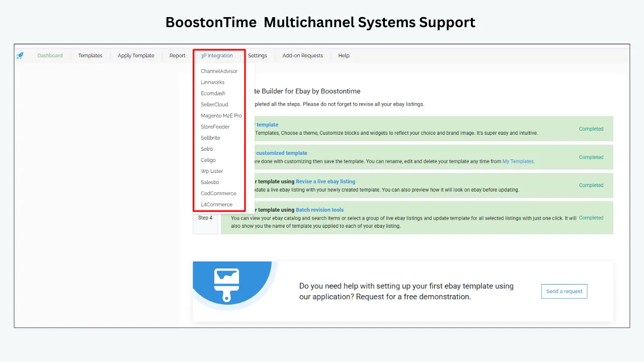Screen dimensions: 644x362
Task: Click the Send a request button
Action: (564, 291)
